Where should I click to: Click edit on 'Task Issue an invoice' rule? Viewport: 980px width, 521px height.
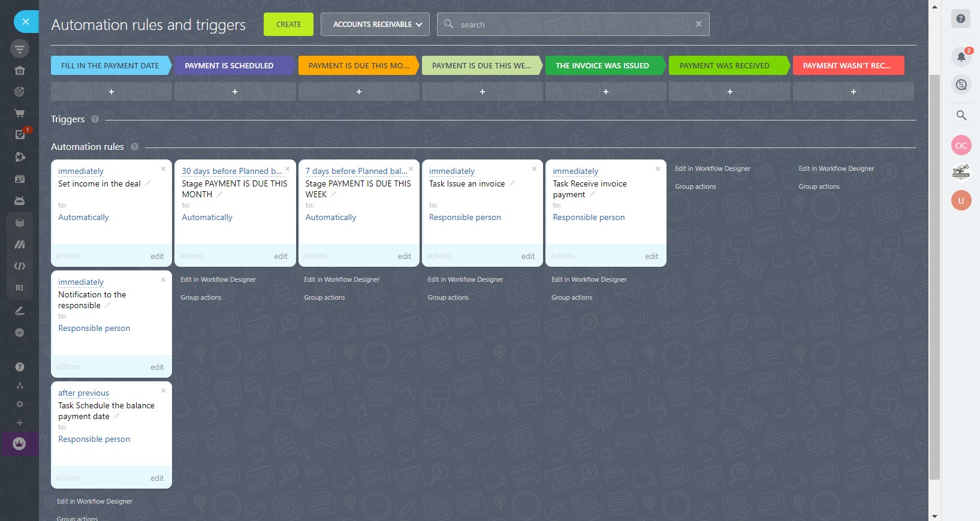point(527,256)
